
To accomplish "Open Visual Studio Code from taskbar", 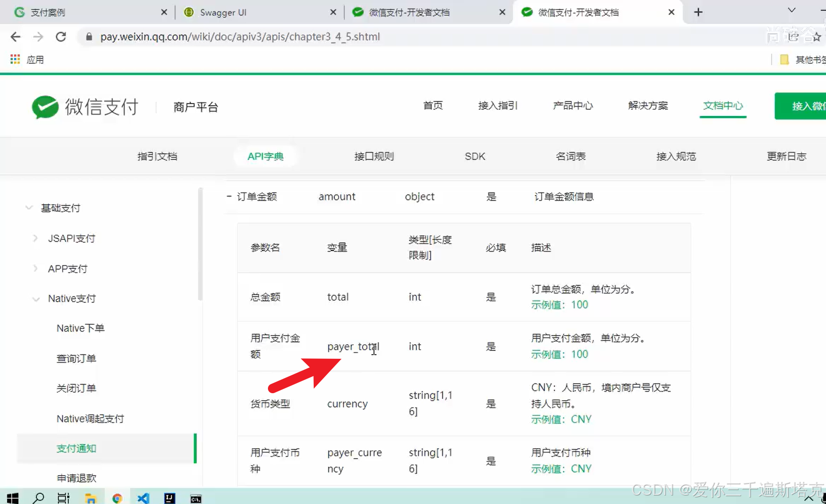I will 143,498.
